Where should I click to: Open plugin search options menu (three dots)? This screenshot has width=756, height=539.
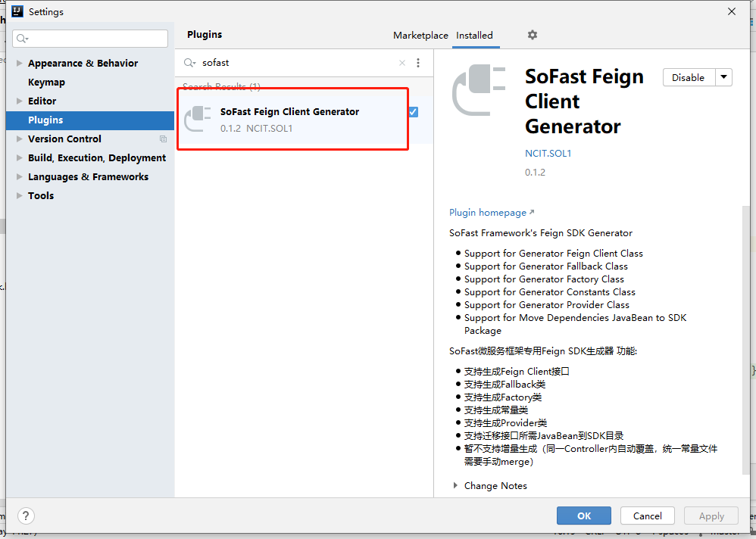point(418,63)
